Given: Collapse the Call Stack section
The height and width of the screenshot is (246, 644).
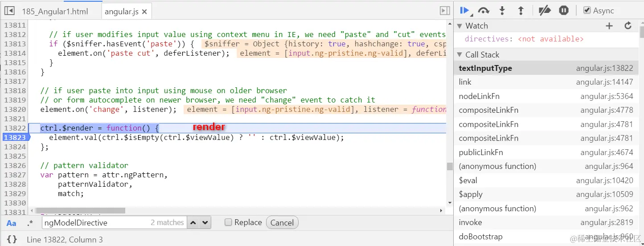Looking at the screenshot, I should [460, 55].
